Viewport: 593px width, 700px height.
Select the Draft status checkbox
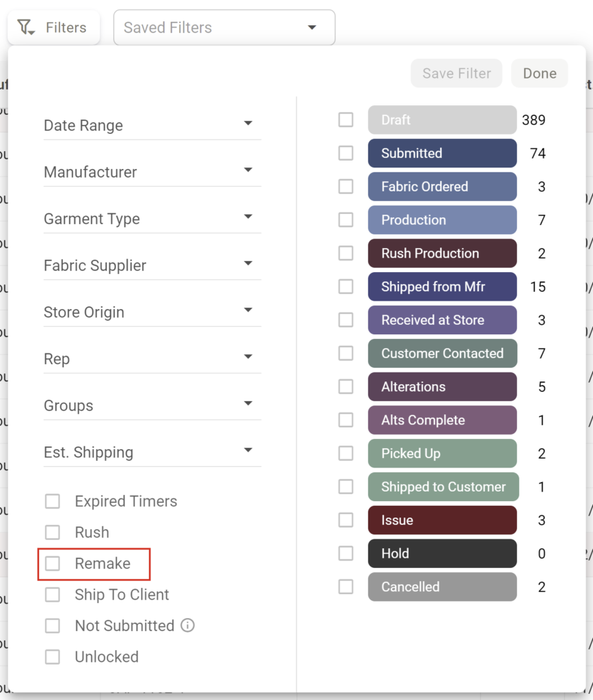(346, 120)
